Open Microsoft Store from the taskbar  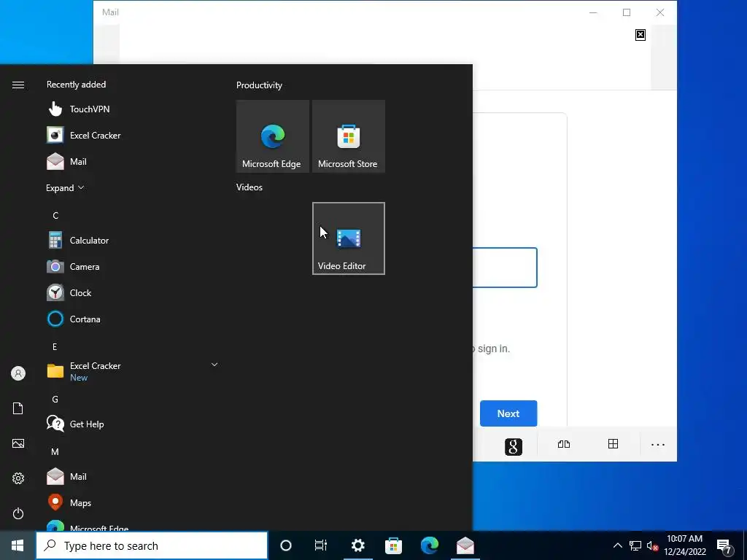(x=393, y=545)
